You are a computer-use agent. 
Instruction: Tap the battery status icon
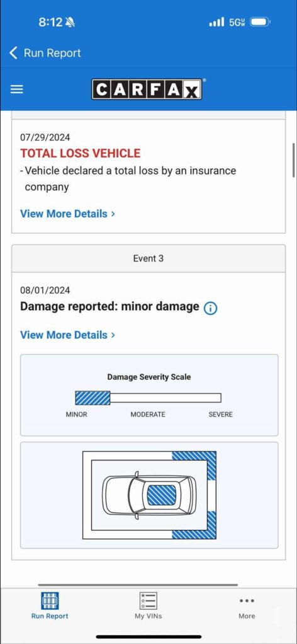coord(260,22)
